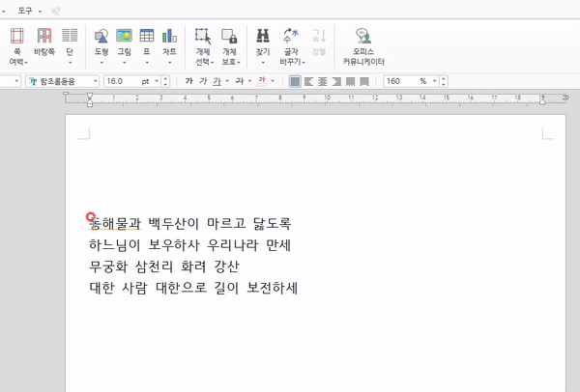Click the font size stepper arrows

coord(165,81)
